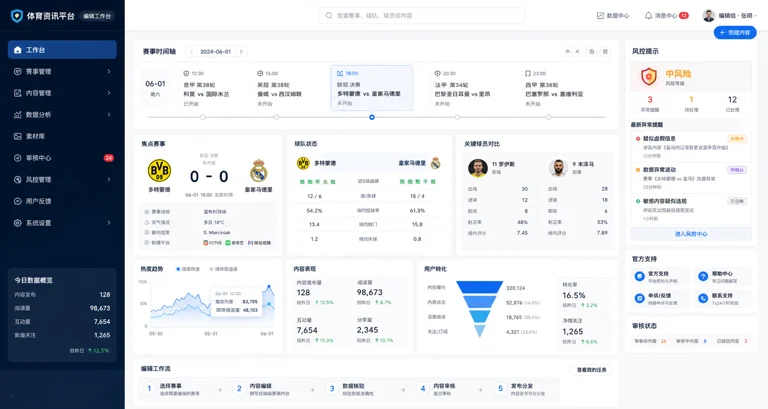Expand the 系统设置 submenu chevron
The width and height of the screenshot is (768, 409).
click(109, 223)
